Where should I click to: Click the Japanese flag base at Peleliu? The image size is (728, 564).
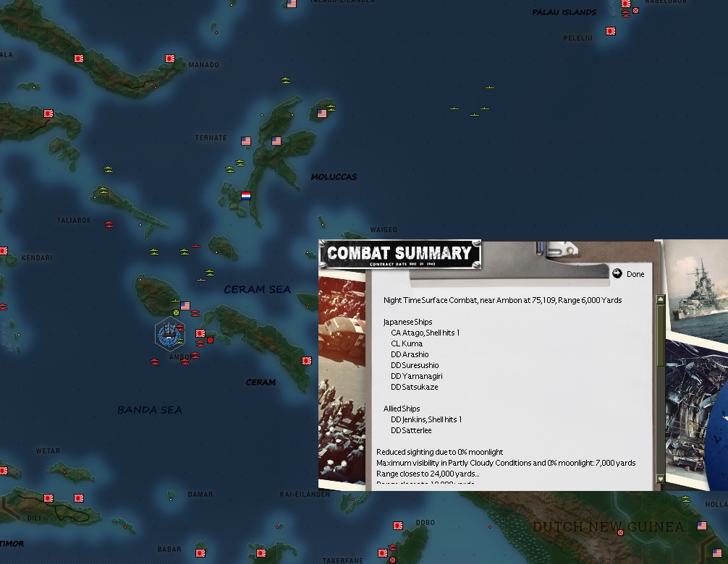click(x=611, y=31)
